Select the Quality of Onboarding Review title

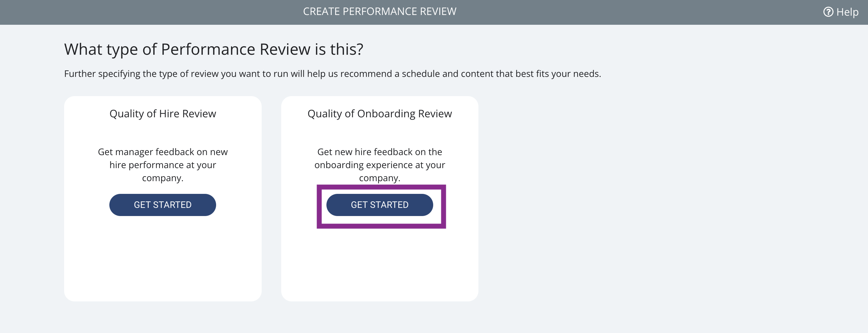[x=379, y=114]
